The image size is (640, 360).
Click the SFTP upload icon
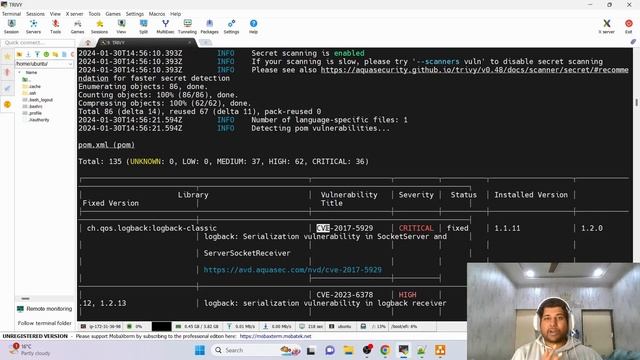coord(37,54)
